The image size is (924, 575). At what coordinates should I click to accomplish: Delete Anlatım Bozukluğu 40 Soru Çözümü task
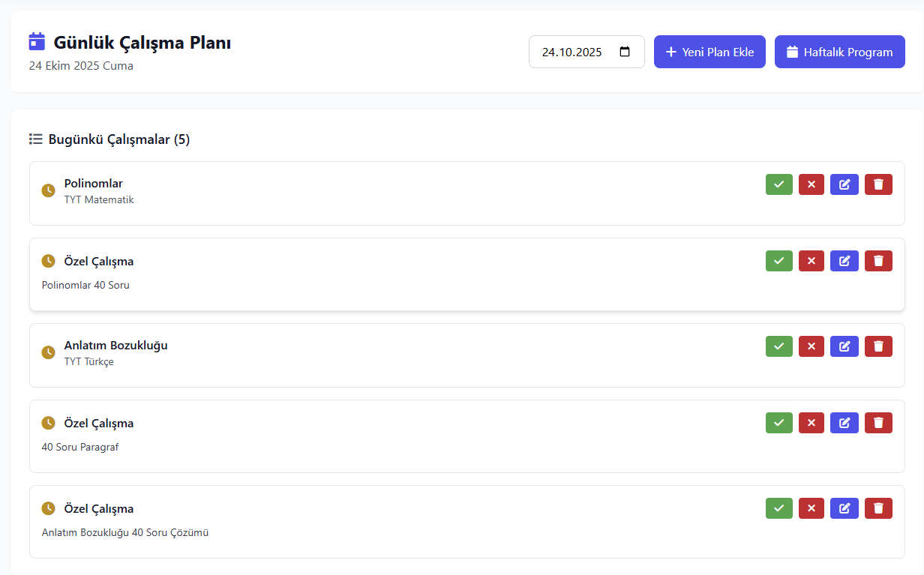[x=878, y=508]
